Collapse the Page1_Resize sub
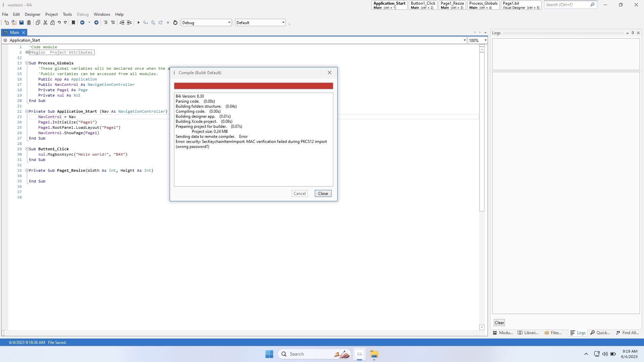 click(x=27, y=170)
